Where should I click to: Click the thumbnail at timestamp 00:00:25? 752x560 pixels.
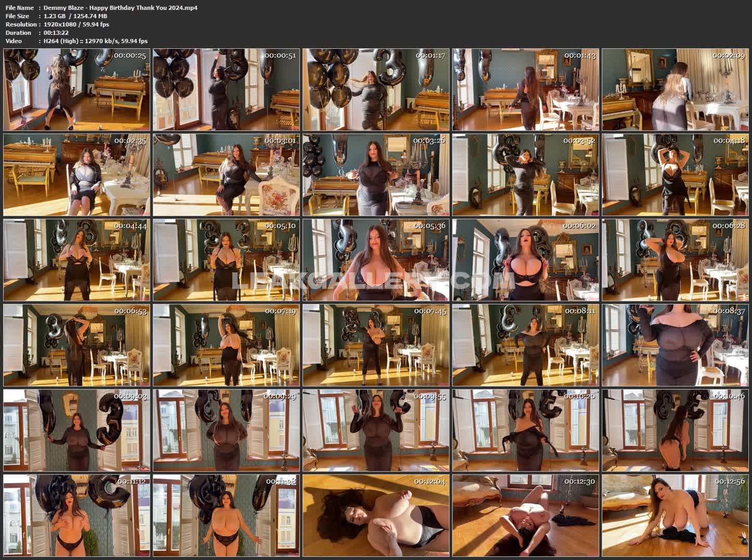click(x=76, y=90)
